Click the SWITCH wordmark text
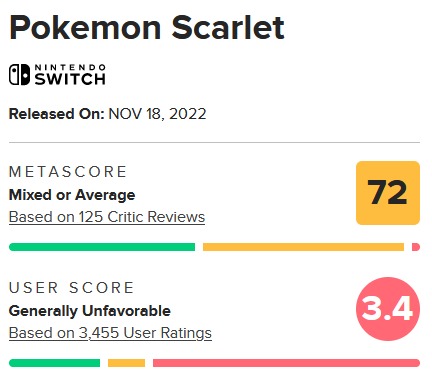 (x=70, y=79)
